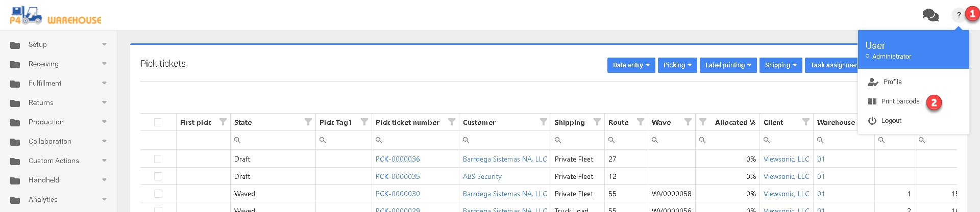Screen dimensions: 980x212
Task: Choose Logout in the user menu
Action: pyautogui.click(x=891, y=121)
